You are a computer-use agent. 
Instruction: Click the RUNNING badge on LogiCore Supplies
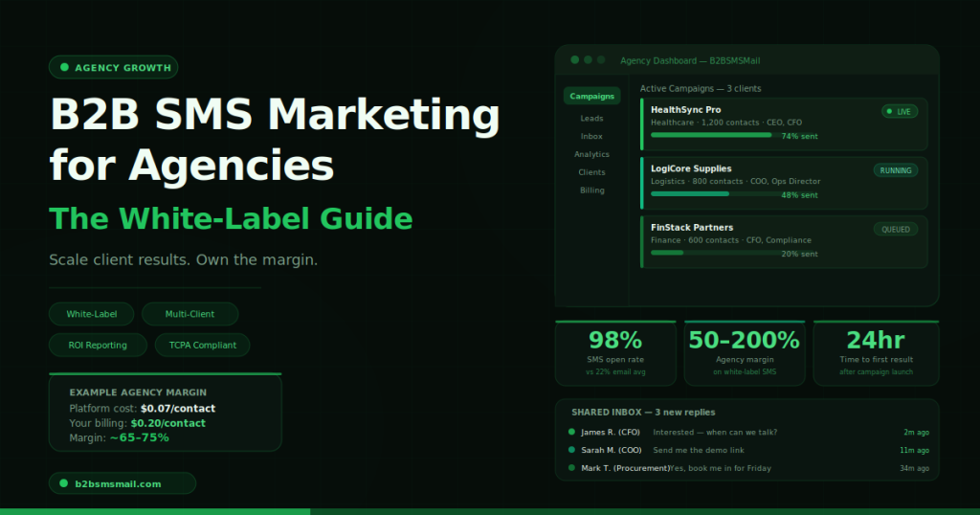(896, 170)
